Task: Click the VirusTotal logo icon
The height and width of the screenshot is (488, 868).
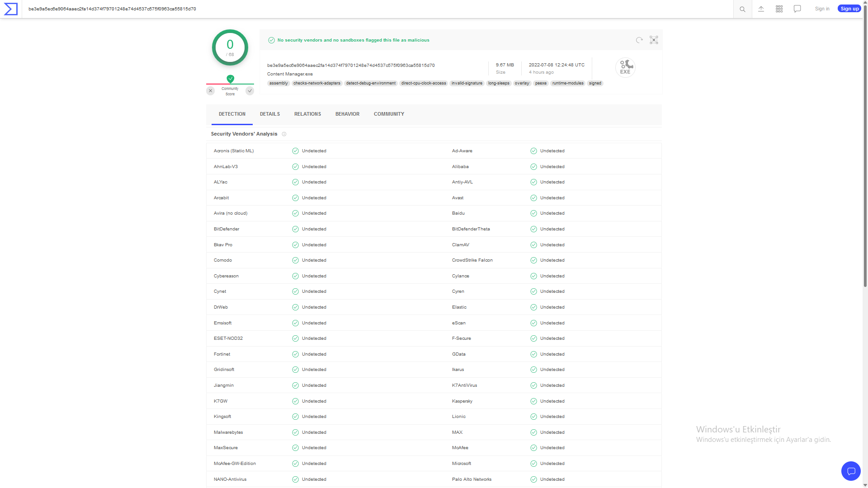Action: click(10, 9)
